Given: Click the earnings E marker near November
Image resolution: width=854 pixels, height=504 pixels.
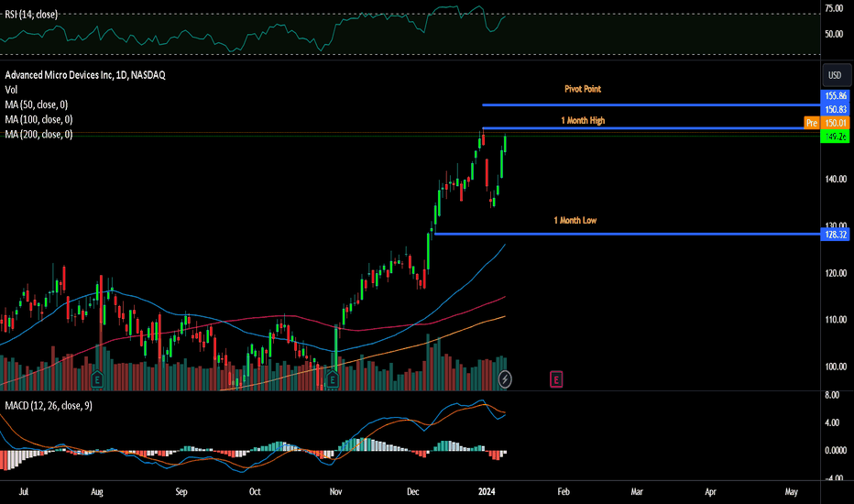Looking at the screenshot, I should click(333, 378).
